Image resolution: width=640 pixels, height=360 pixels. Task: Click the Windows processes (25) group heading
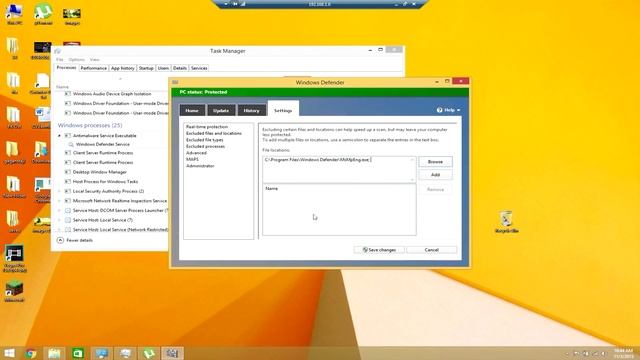click(x=90, y=125)
